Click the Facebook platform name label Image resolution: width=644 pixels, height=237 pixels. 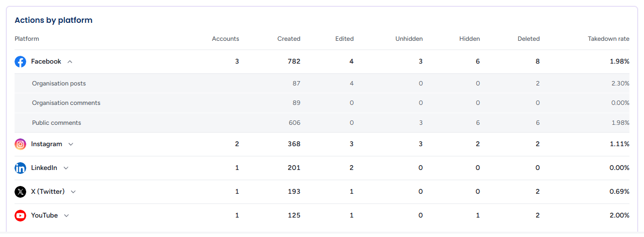(x=46, y=62)
